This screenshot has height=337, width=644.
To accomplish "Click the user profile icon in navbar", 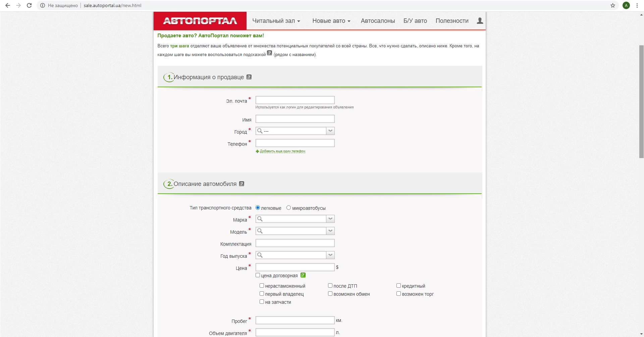I will point(480,21).
